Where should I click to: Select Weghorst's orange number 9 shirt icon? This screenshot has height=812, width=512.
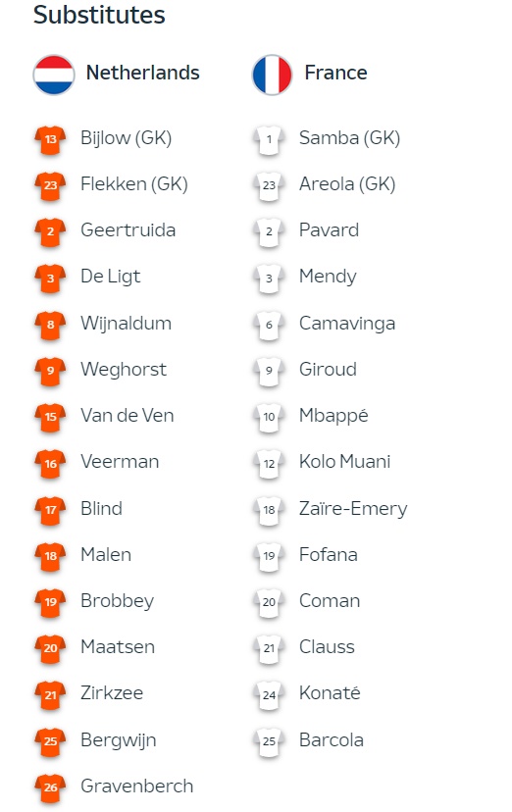tap(50, 372)
